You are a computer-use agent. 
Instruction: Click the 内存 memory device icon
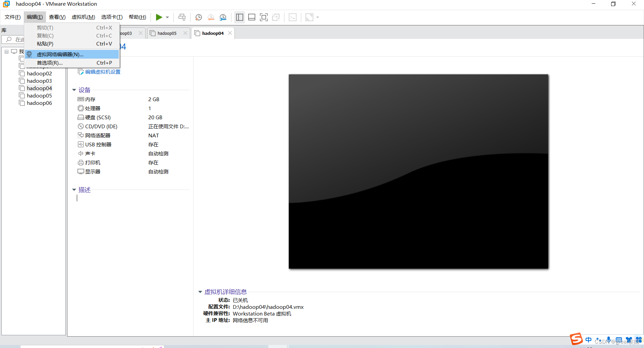tap(80, 99)
